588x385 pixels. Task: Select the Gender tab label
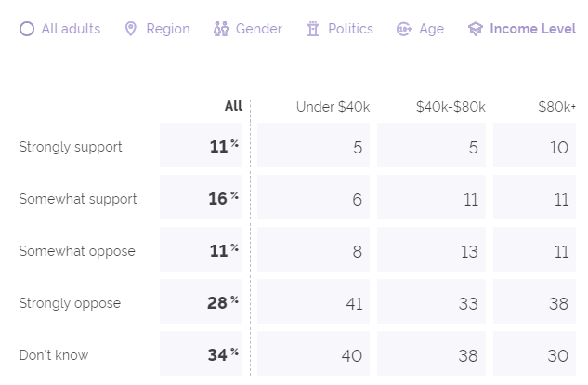[259, 29]
